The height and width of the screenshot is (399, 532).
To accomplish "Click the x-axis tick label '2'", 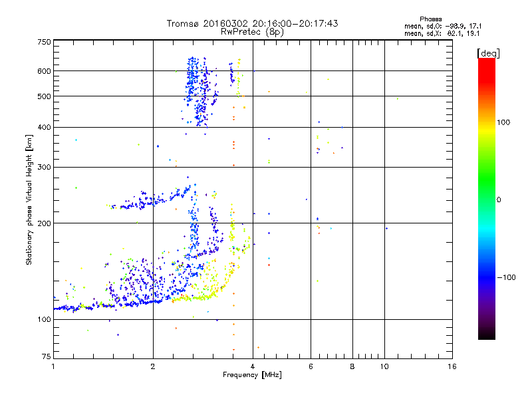I will (x=153, y=366).
